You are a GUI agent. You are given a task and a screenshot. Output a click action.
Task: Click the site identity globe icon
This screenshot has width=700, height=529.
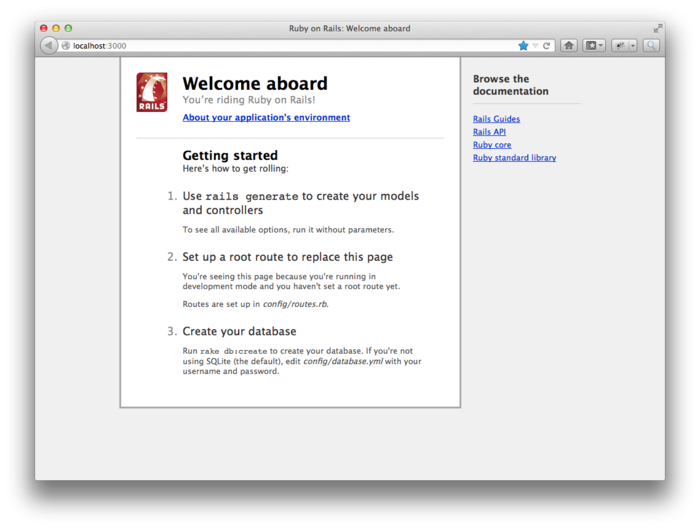point(66,45)
